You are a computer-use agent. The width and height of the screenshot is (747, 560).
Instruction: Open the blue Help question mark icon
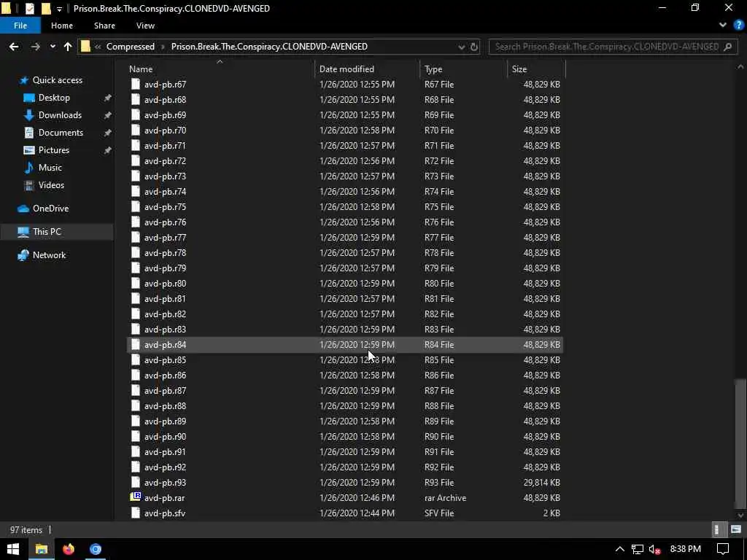click(738, 26)
